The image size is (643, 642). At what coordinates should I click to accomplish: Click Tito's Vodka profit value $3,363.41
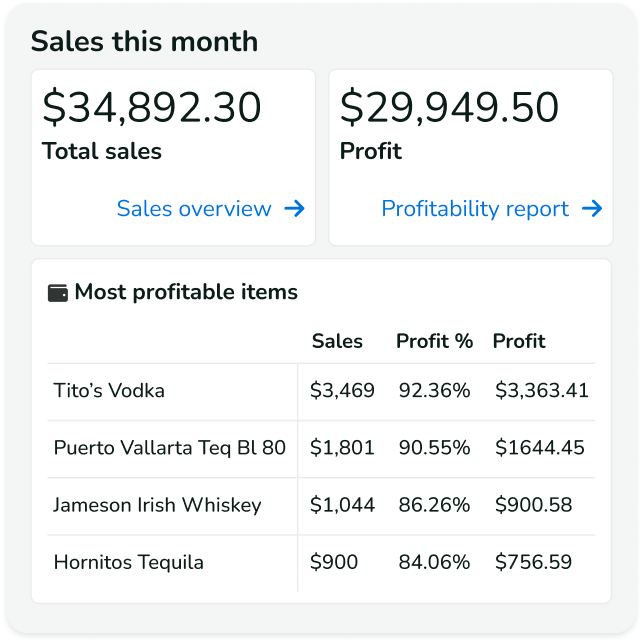(542, 390)
